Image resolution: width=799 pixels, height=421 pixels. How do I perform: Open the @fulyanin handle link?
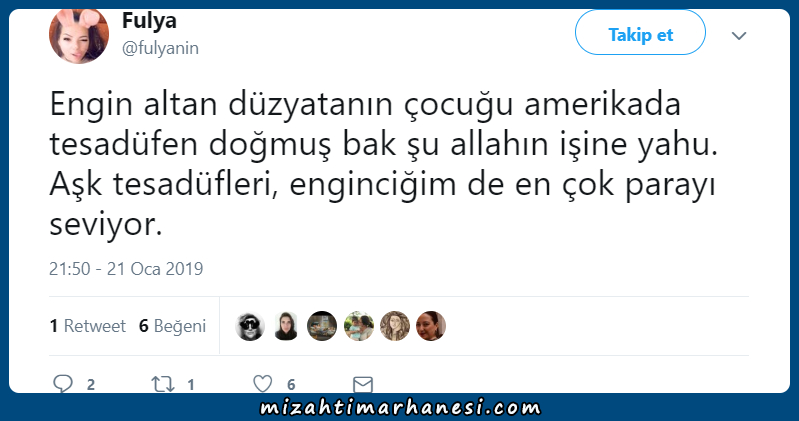tap(161, 48)
